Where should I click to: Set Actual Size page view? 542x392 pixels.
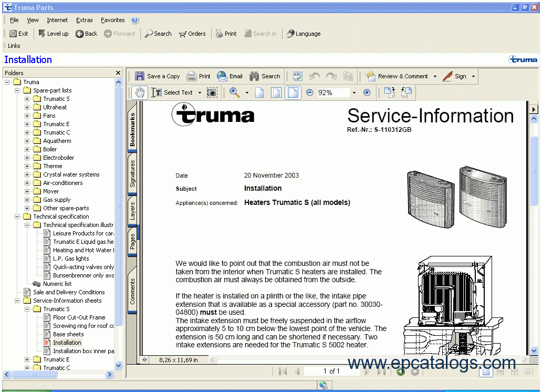coord(259,92)
